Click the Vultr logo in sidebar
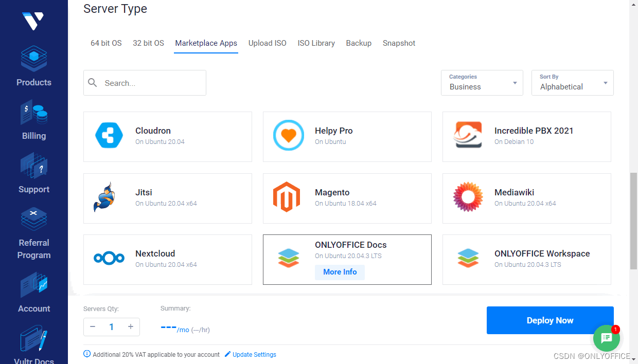The height and width of the screenshot is (364, 638). coord(33,21)
